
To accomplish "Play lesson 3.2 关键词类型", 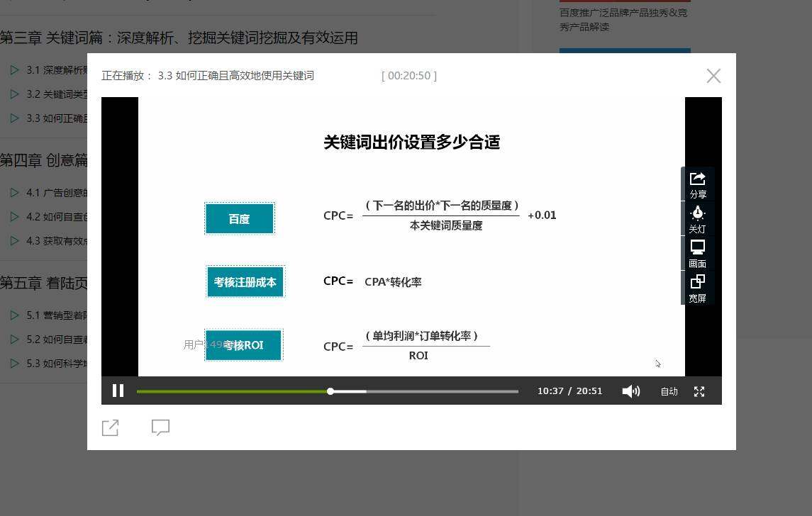I will pos(57,94).
